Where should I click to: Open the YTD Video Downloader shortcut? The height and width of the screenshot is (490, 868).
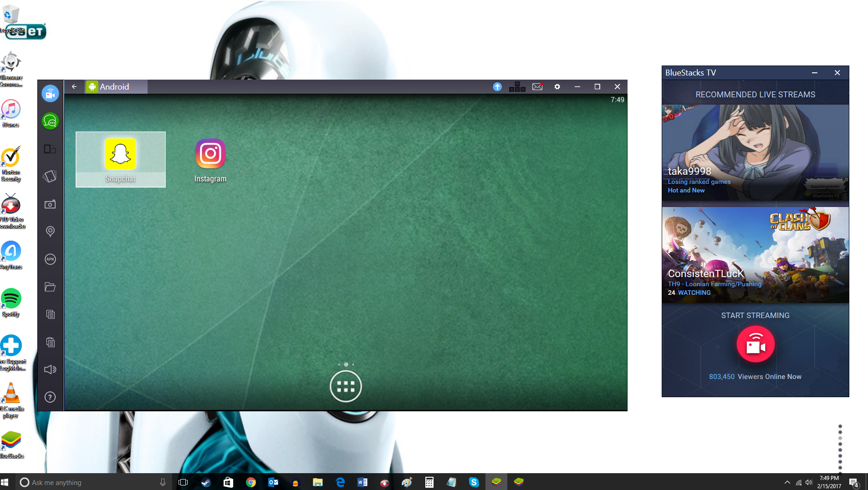click(12, 212)
